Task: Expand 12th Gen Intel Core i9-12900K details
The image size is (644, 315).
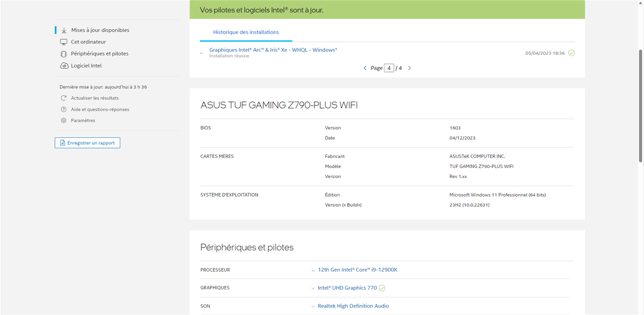Action: (x=313, y=270)
